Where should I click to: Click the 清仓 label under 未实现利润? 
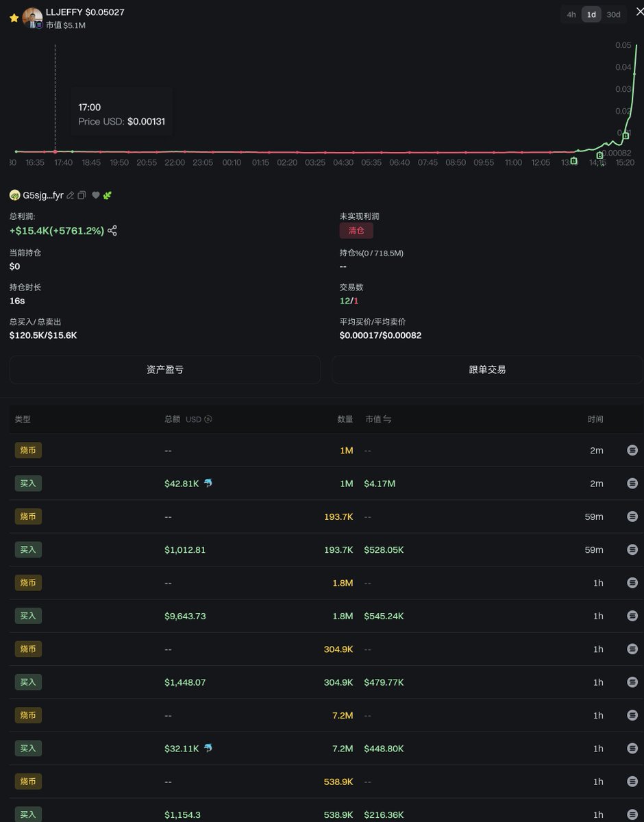coord(356,231)
